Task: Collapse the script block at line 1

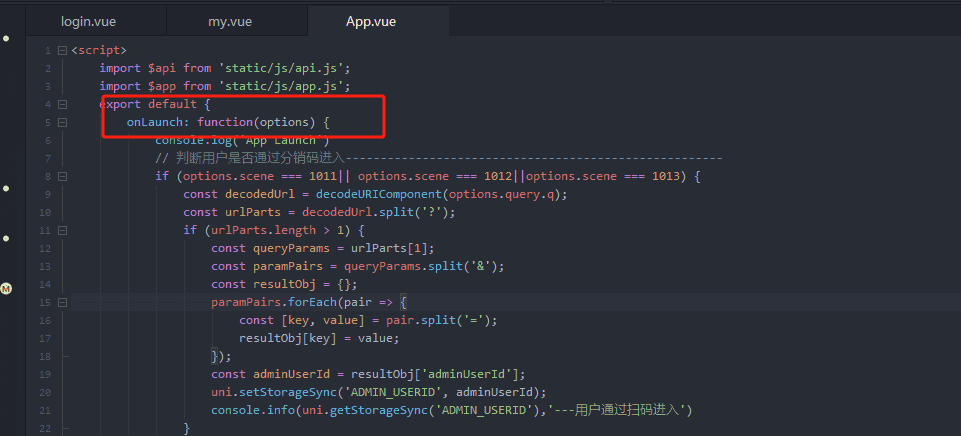Action: (x=62, y=50)
